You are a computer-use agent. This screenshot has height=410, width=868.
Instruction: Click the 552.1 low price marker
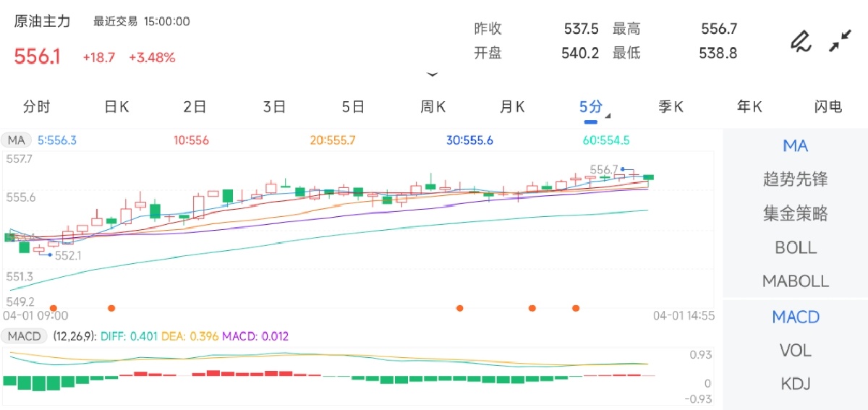(x=69, y=255)
